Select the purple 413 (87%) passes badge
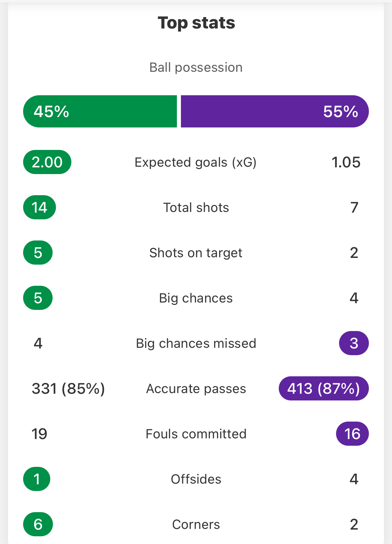 tap(324, 388)
